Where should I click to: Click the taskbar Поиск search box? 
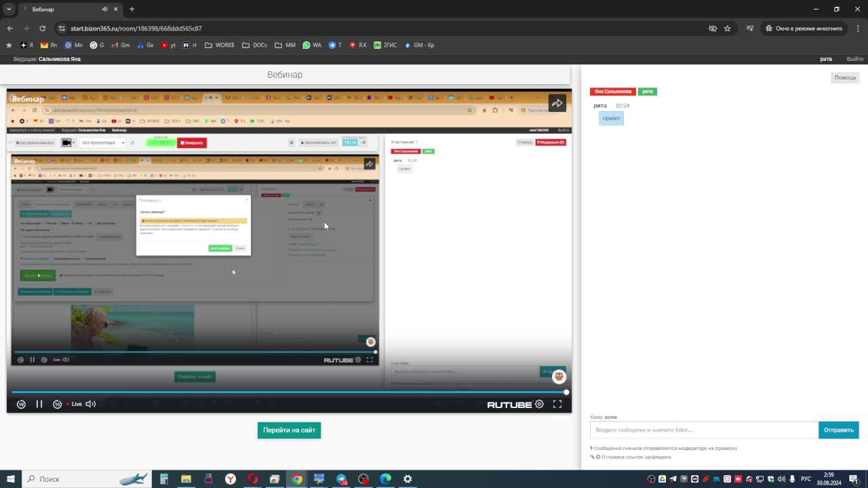coord(87,479)
